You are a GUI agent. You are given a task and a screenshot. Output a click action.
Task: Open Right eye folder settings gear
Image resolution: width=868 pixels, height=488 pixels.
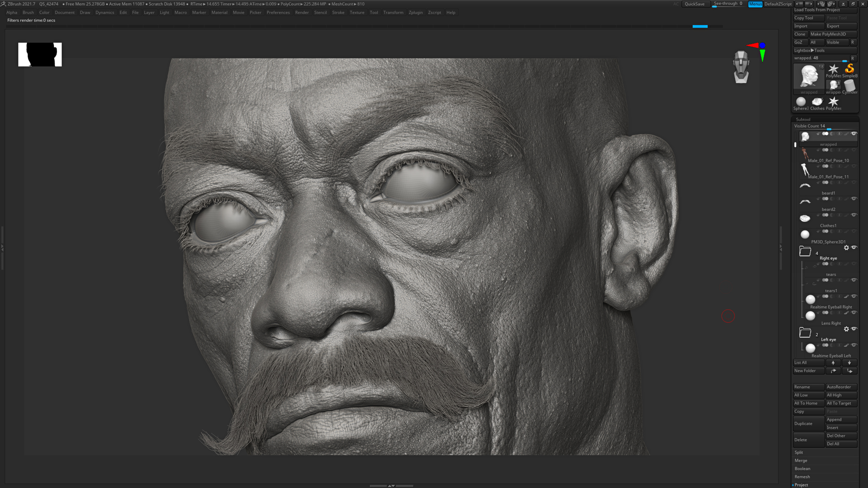pos(847,248)
